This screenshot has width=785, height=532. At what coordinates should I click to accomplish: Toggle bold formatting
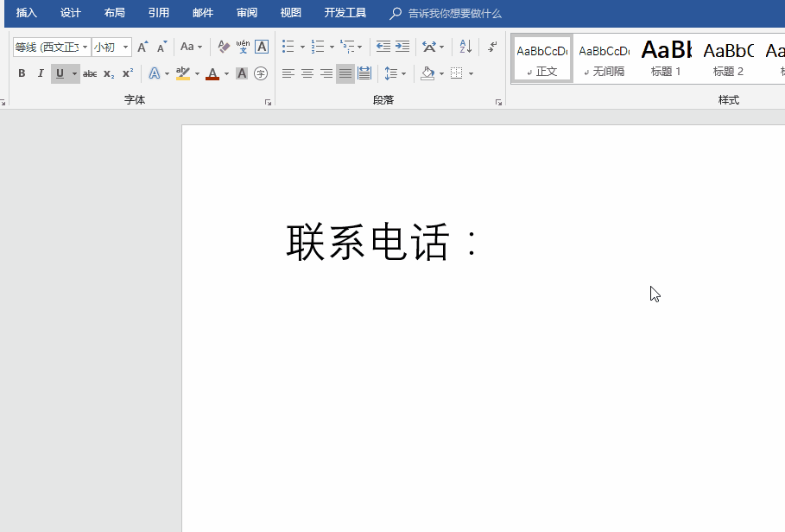coord(22,74)
